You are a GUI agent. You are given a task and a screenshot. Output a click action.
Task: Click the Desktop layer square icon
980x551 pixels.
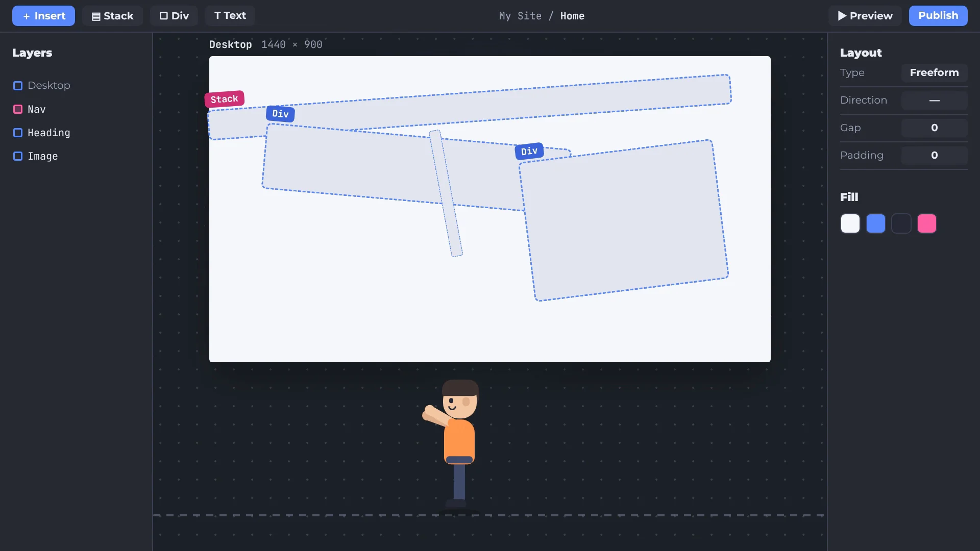pos(18,86)
